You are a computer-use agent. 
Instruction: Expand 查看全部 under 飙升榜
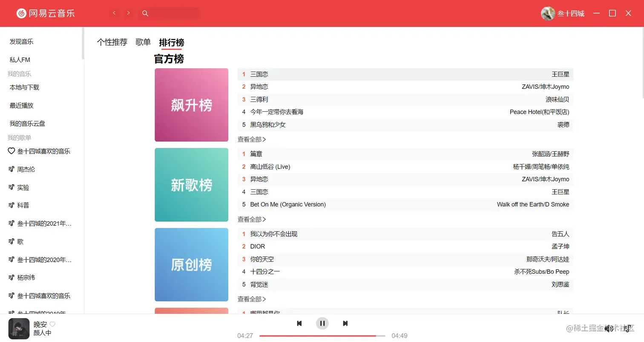252,139
